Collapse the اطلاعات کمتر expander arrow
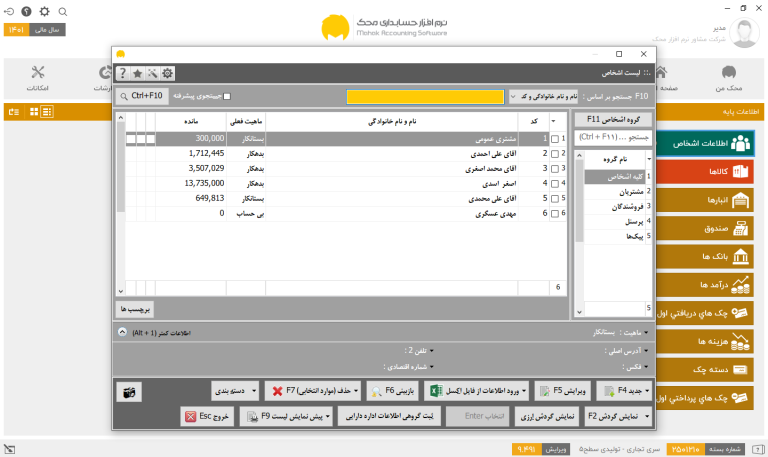The image size is (768, 457). click(x=122, y=332)
